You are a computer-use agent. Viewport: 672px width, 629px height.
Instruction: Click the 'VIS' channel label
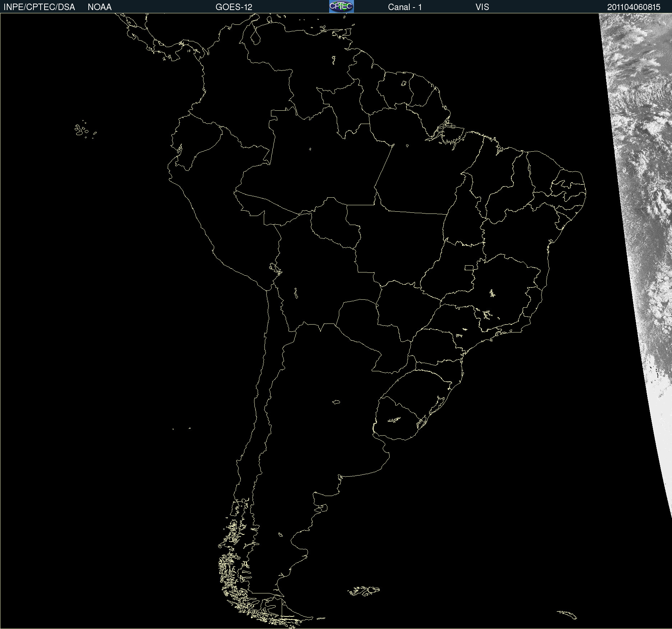(x=482, y=7)
